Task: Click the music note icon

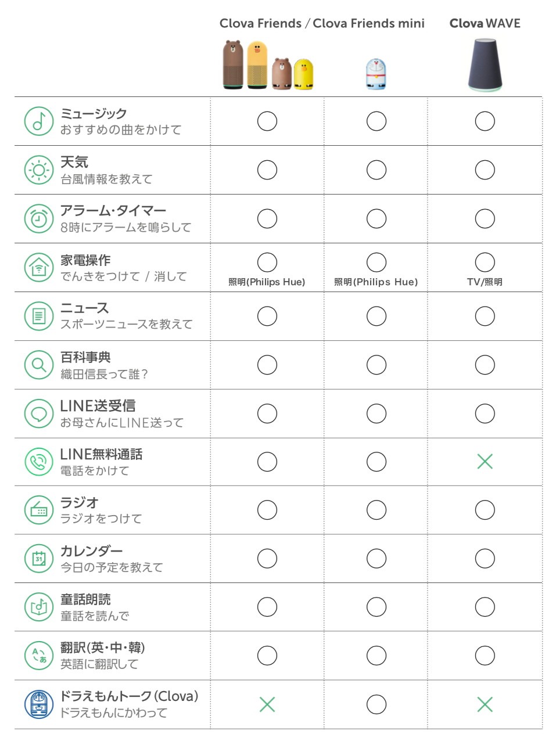Action: (39, 121)
